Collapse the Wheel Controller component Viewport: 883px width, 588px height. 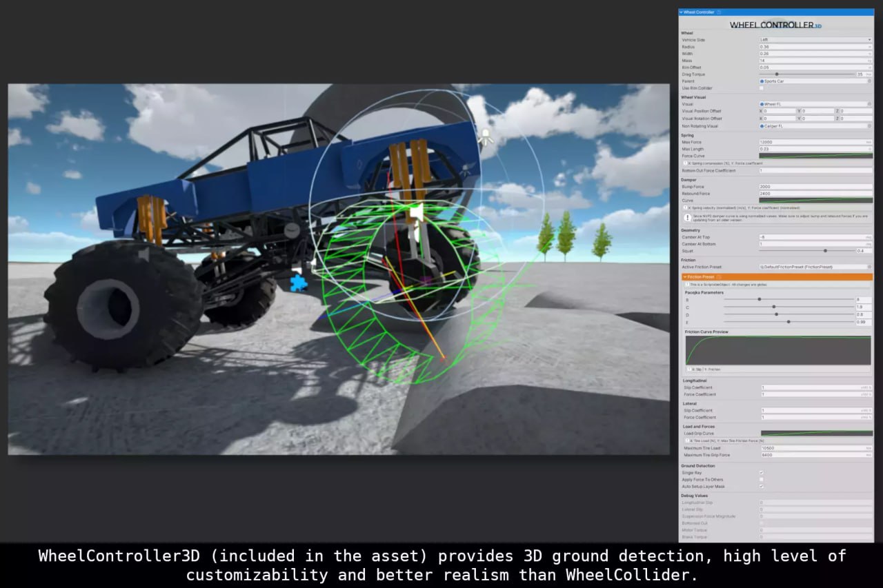(683, 12)
